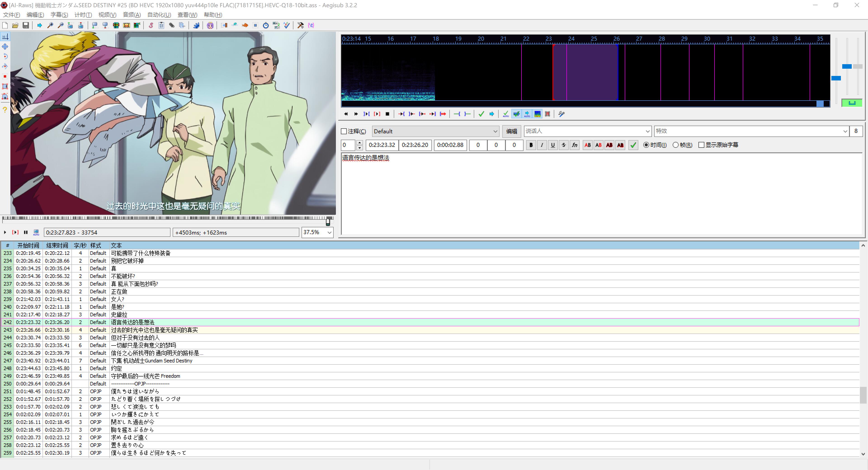Open the 文件(F) menu
Image resolution: width=868 pixels, height=470 pixels.
[12, 15]
